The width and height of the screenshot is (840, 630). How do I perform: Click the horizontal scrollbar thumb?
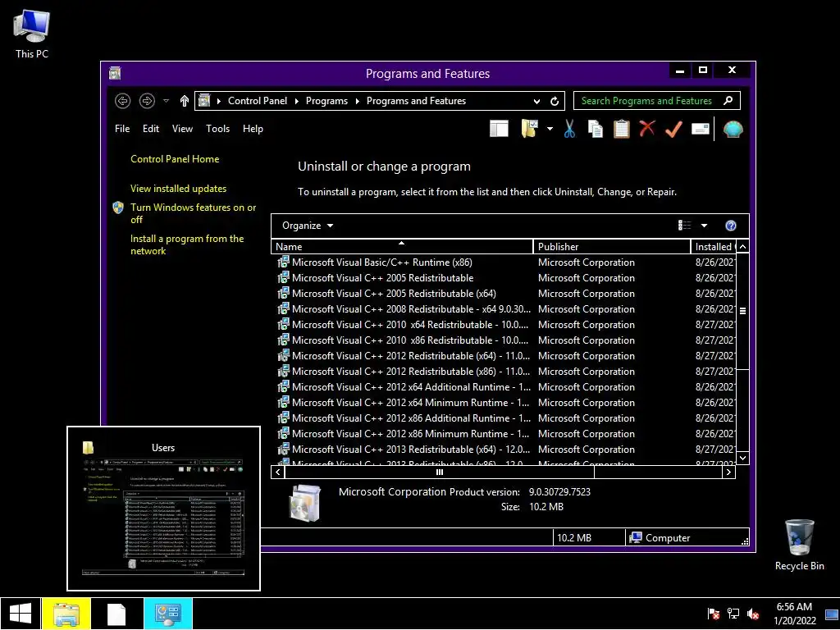[x=440, y=472]
